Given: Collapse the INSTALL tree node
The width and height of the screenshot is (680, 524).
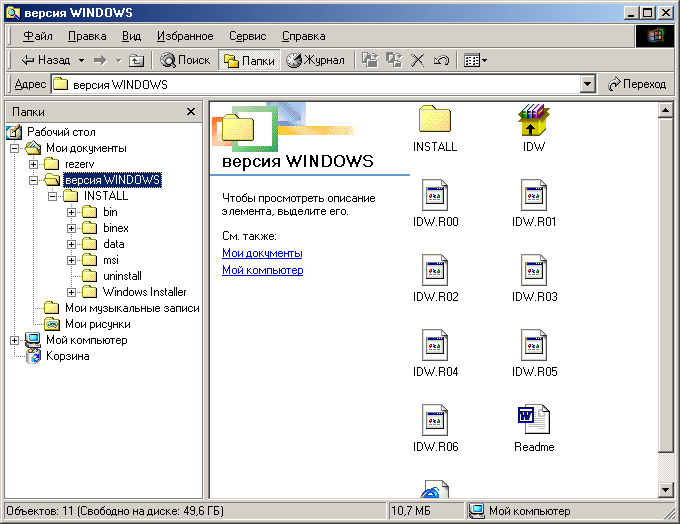Looking at the screenshot, I should [52, 196].
